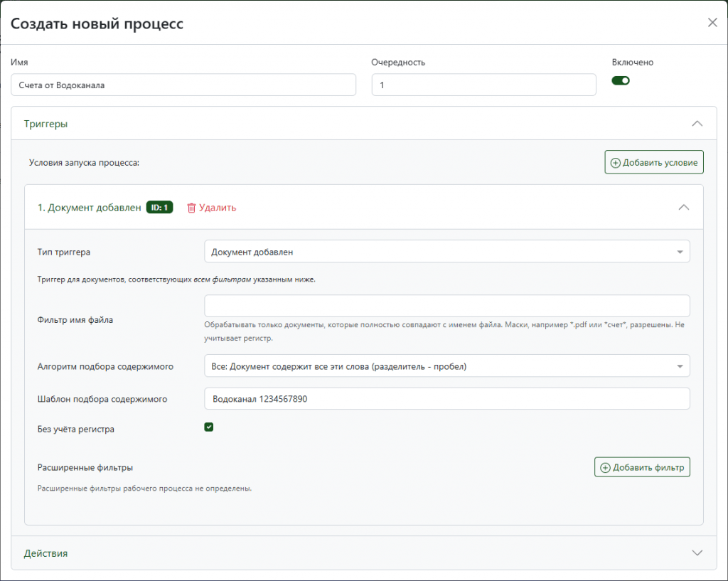Toggle the Включено switch off

tap(621, 80)
